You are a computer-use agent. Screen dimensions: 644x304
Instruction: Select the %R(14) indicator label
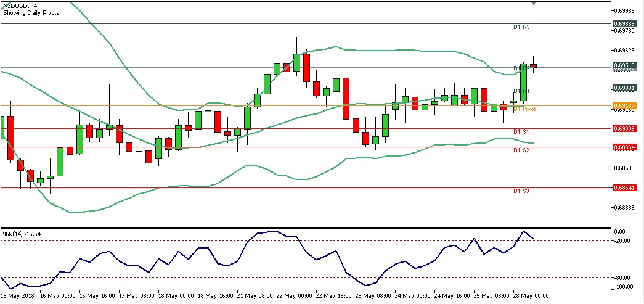point(22,234)
